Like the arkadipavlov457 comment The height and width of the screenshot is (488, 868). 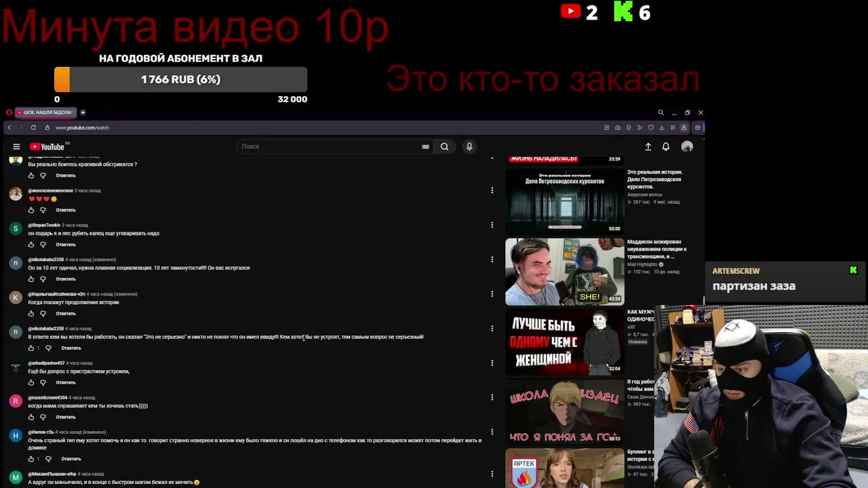coord(31,382)
